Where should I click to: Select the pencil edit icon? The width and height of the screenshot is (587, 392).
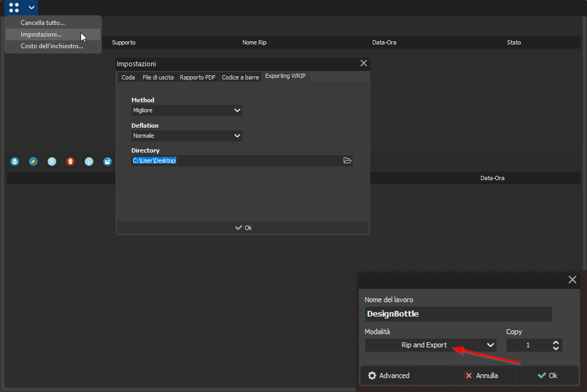pyautogui.click(x=33, y=161)
